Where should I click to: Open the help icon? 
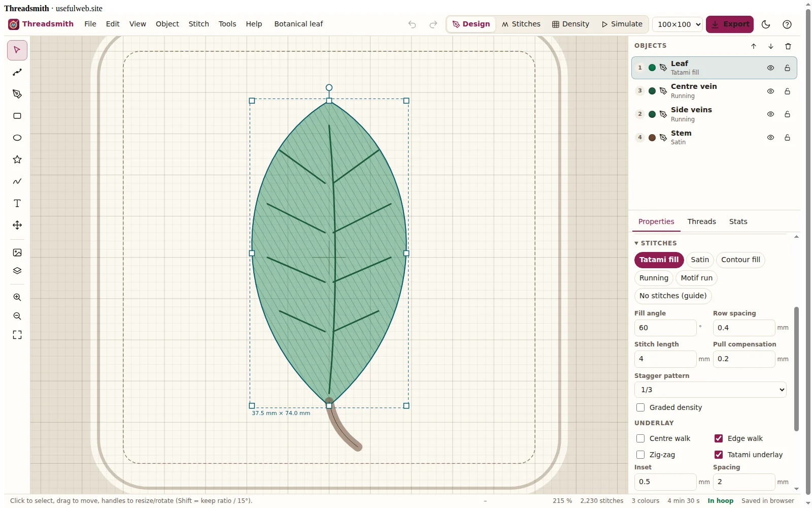click(787, 24)
